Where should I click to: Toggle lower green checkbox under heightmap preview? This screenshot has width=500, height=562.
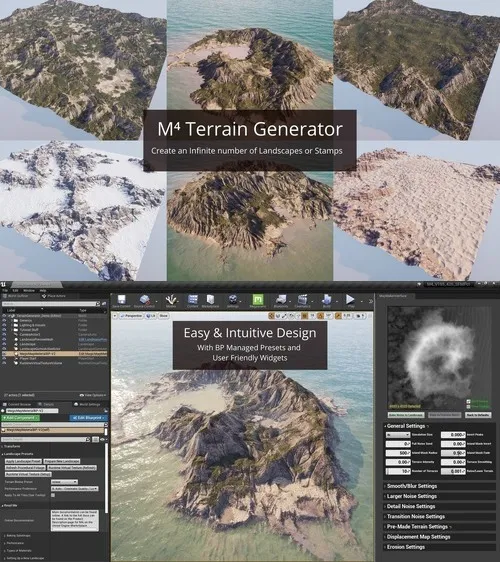(x=468, y=406)
